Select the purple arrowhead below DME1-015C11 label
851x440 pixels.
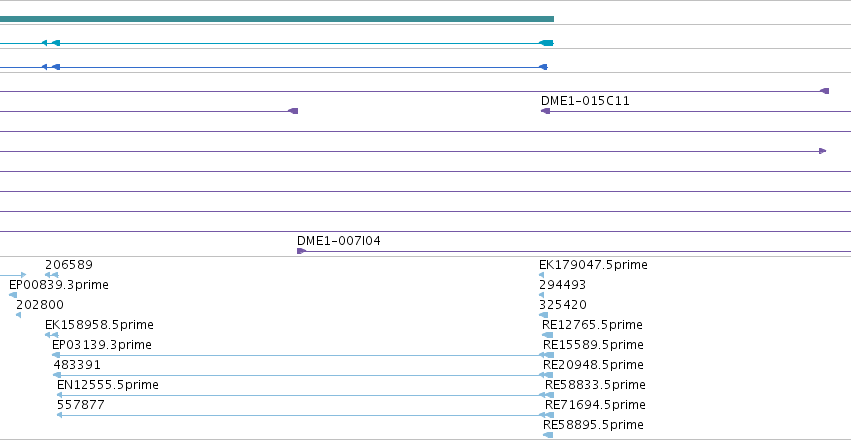point(545,111)
